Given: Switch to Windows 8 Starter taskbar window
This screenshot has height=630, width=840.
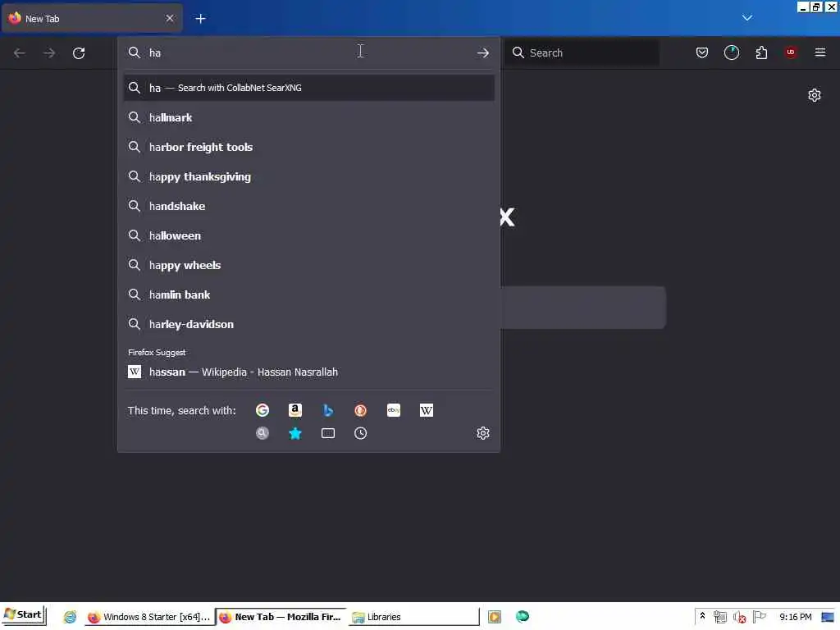Looking at the screenshot, I should click(149, 617).
